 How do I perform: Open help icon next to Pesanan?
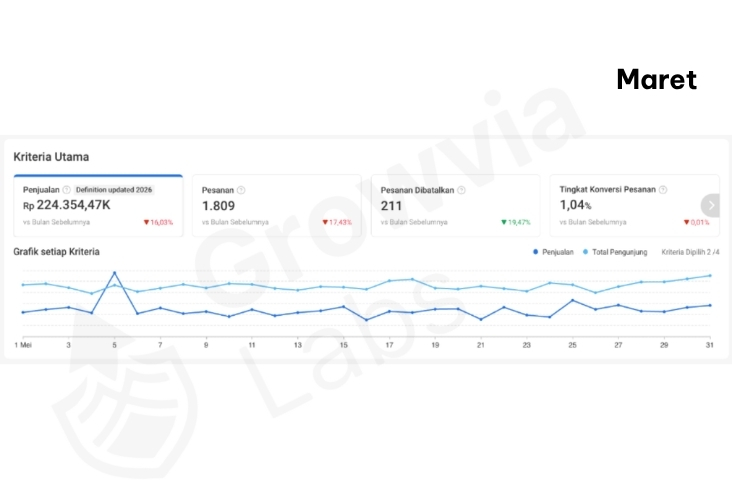241,190
